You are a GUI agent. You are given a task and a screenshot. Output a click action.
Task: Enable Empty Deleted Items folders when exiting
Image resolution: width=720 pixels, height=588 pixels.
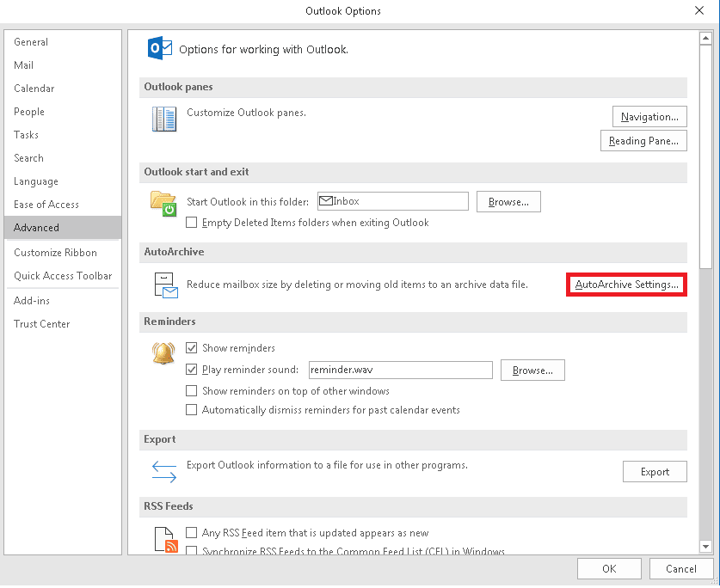(x=192, y=223)
